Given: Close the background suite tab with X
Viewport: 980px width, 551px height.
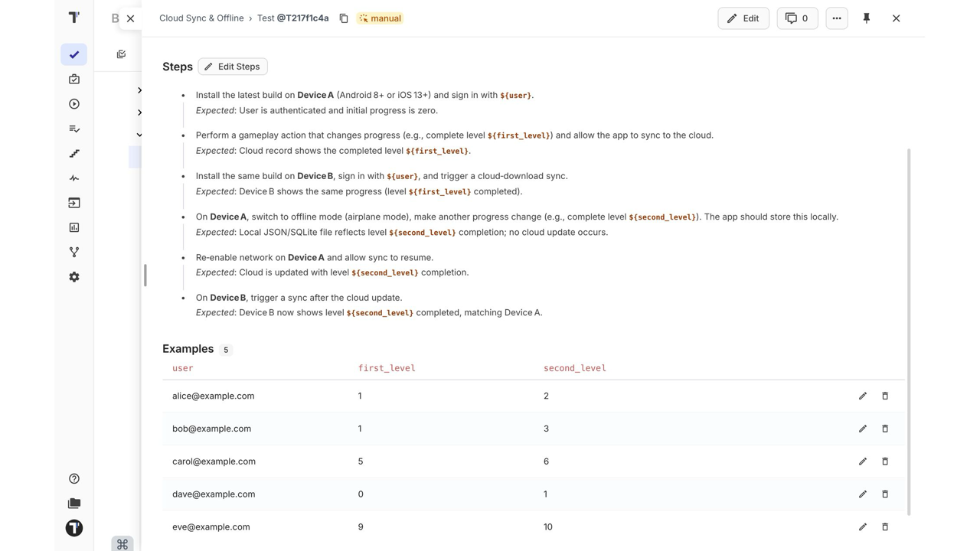Looking at the screenshot, I should point(130,18).
